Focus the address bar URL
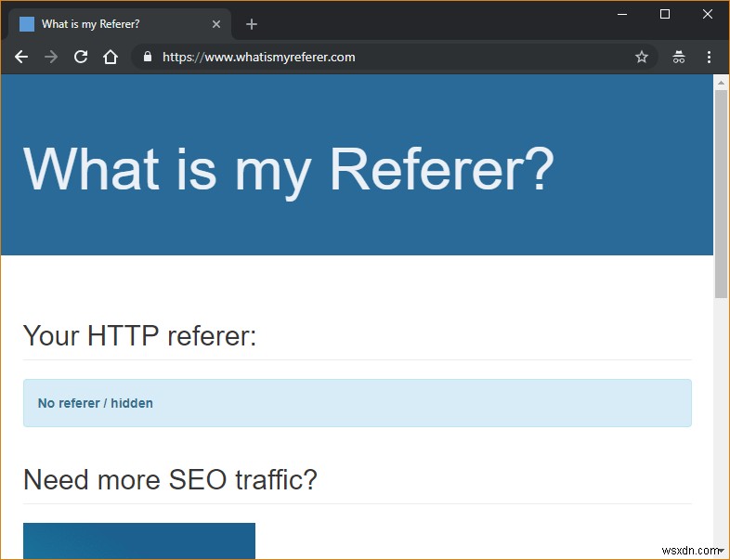 click(258, 57)
